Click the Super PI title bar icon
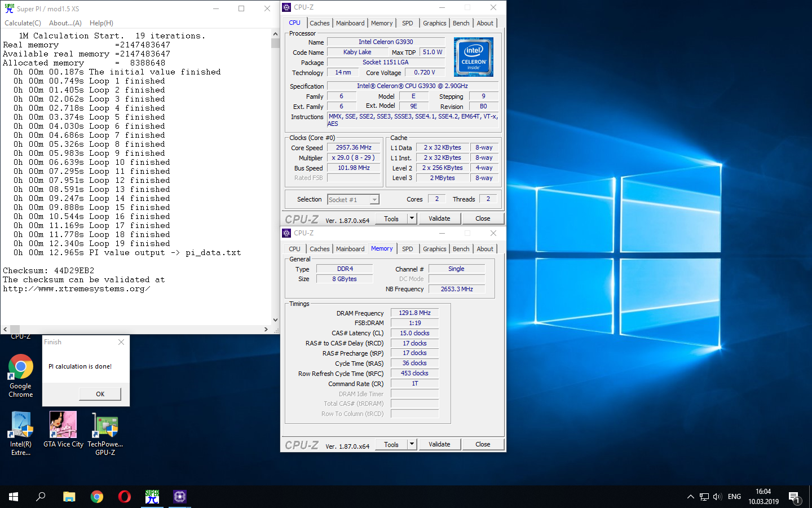The image size is (812, 508). coord(10,8)
